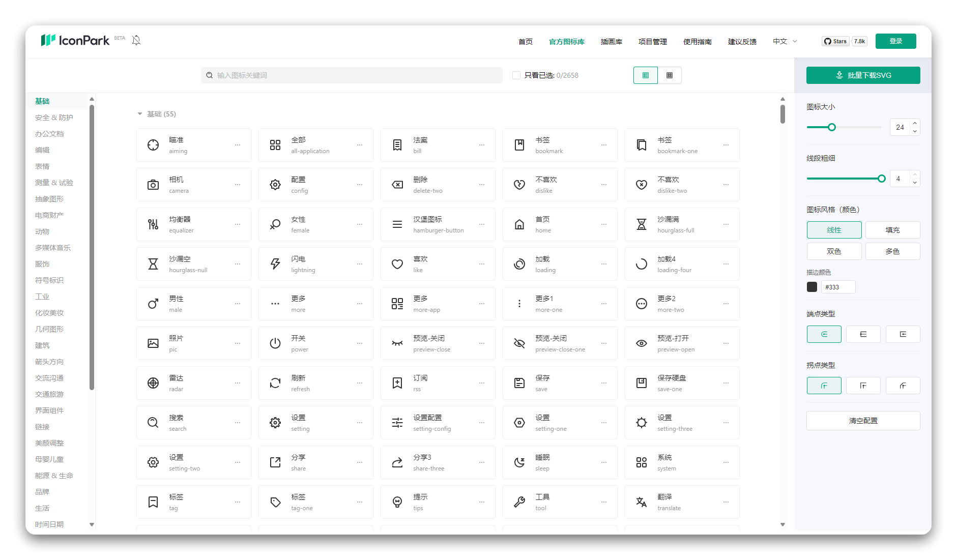Select the hourglass-full icon
This screenshot has height=560, width=957.
682,224
